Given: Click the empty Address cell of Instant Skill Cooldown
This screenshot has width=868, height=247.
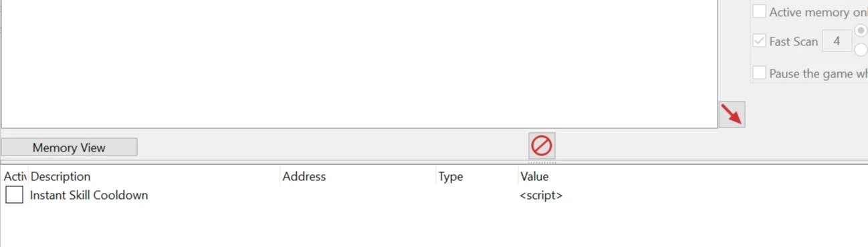Looking at the screenshot, I should 358,195.
